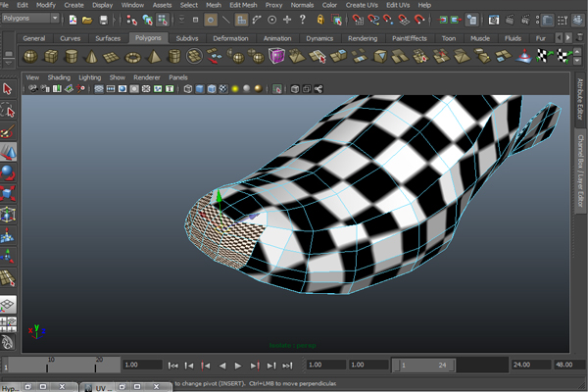Screen dimensions: 588x392
Task: Create a polygon cube from shelf
Action: 51,57
